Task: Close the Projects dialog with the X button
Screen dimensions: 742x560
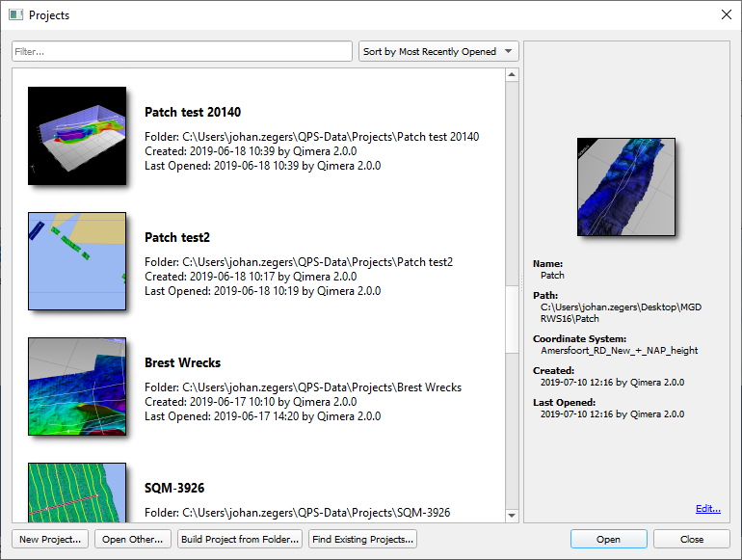Action: (726, 15)
